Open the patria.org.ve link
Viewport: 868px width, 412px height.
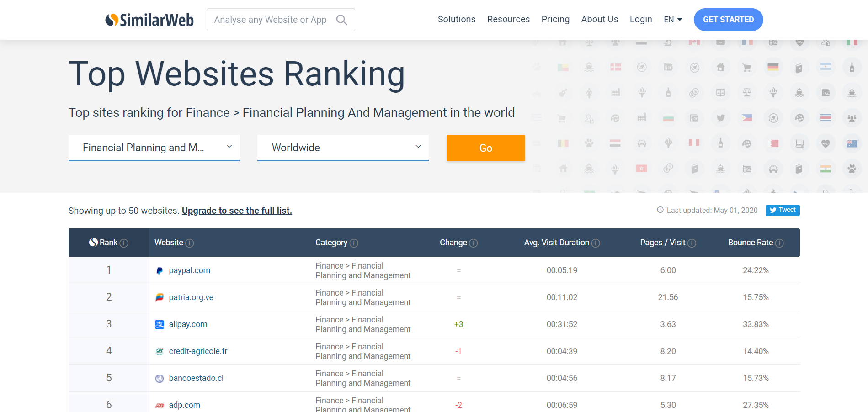point(191,297)
